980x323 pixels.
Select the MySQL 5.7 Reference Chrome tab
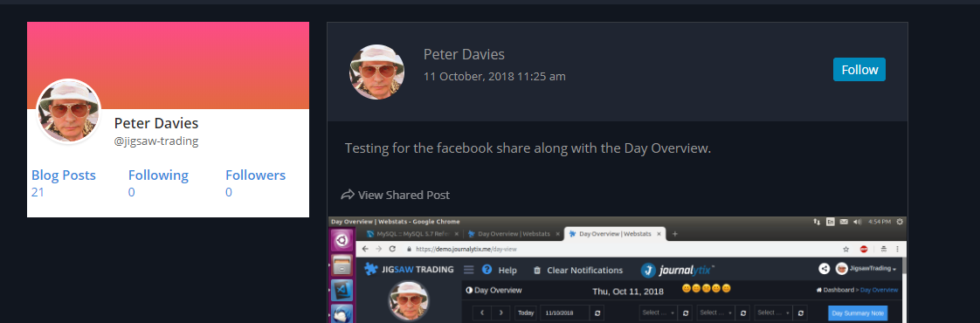pyautogui.click(x=412, y=234)
